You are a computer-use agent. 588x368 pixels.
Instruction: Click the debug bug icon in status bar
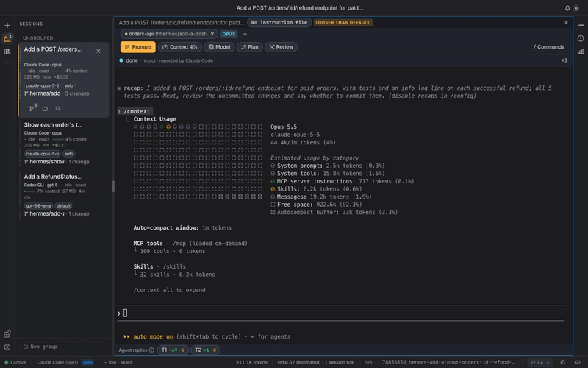pos(562,362)
